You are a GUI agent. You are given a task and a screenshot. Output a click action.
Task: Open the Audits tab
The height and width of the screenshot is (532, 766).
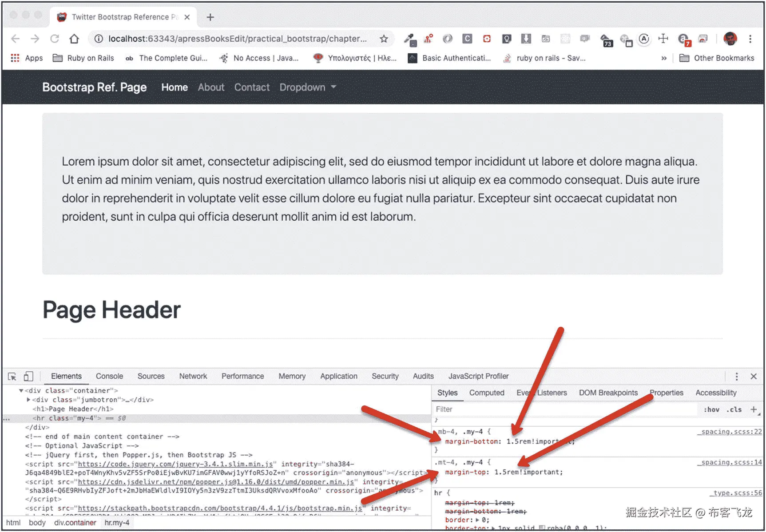pos(423,376)
